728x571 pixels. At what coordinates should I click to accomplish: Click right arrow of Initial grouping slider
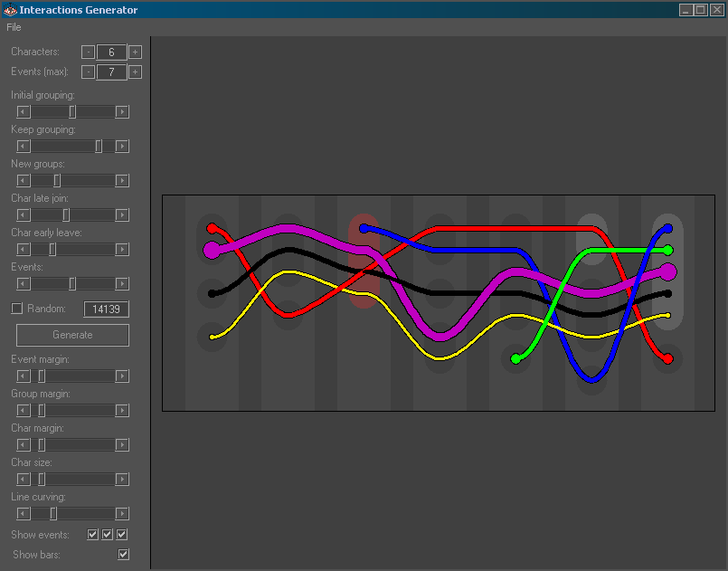(x=122, y=112)
